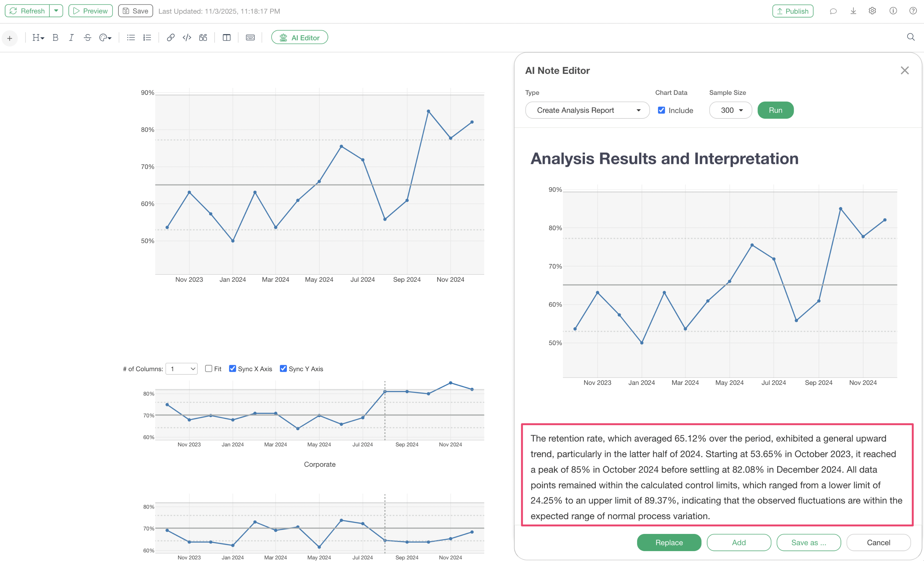Viewport: 924px width, 561px height.
Task: Insert a blockquote using quote icon
Action: coord(203,38)
